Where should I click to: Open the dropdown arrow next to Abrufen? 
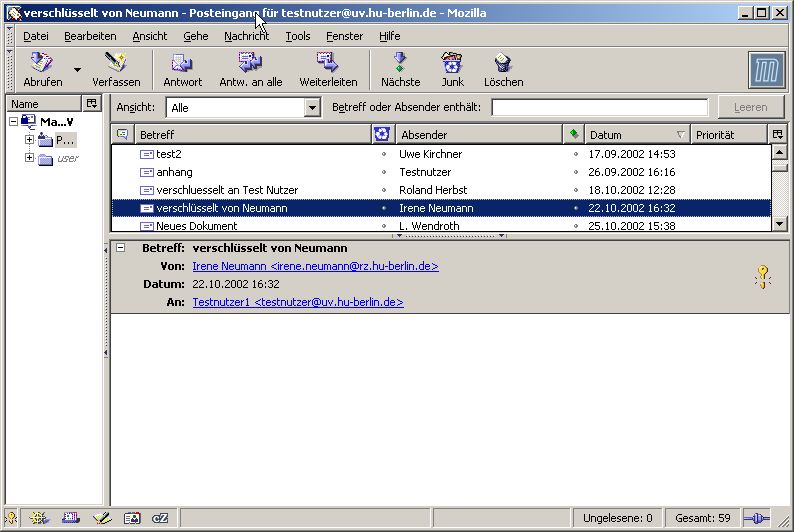tap(78, 70)
